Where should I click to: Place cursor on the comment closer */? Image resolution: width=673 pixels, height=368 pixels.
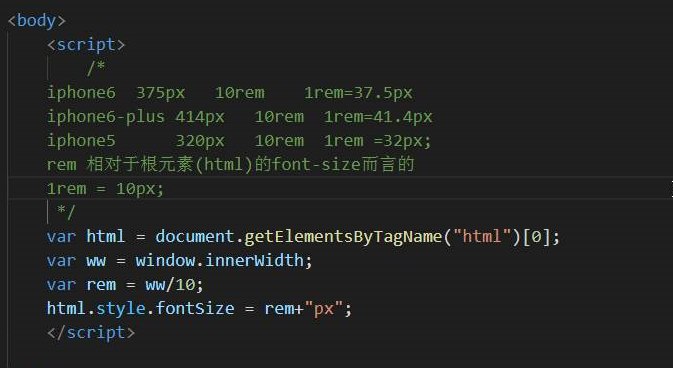[66, 212]
